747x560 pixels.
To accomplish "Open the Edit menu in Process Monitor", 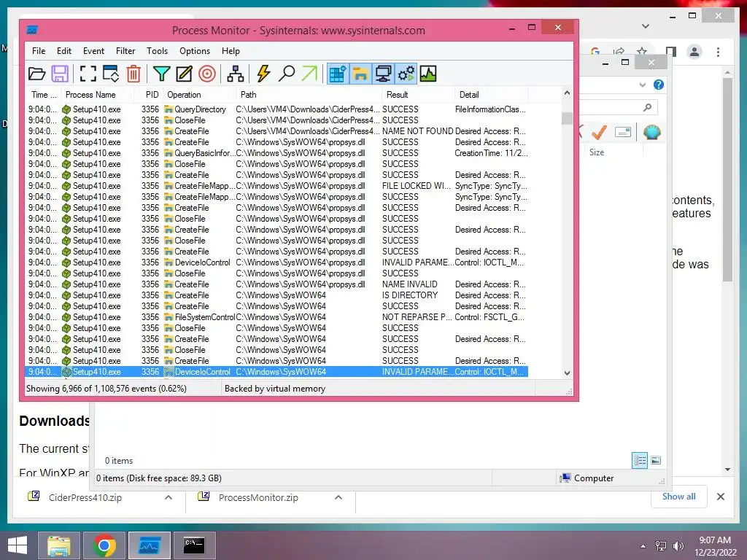I will pos(64,51).
